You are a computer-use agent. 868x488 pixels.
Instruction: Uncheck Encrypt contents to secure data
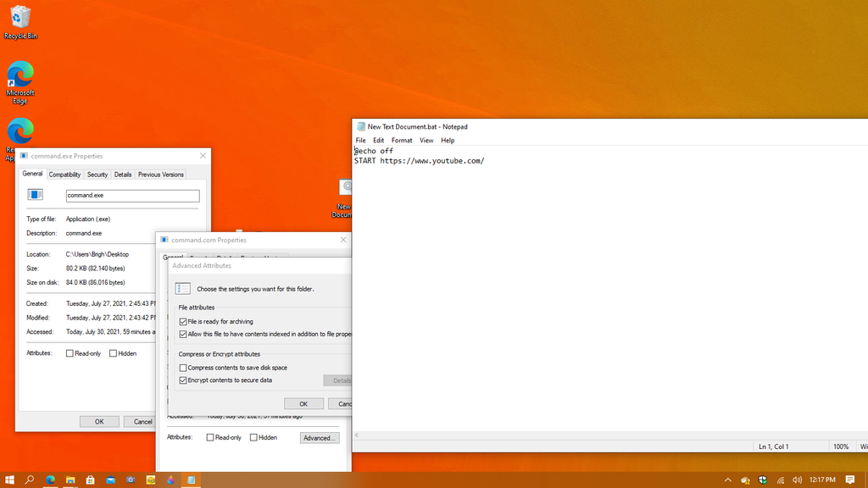pos(183,380)
